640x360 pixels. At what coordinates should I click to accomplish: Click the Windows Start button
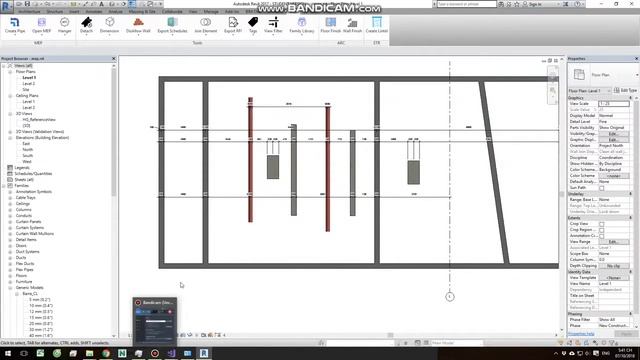click(8, 353)
